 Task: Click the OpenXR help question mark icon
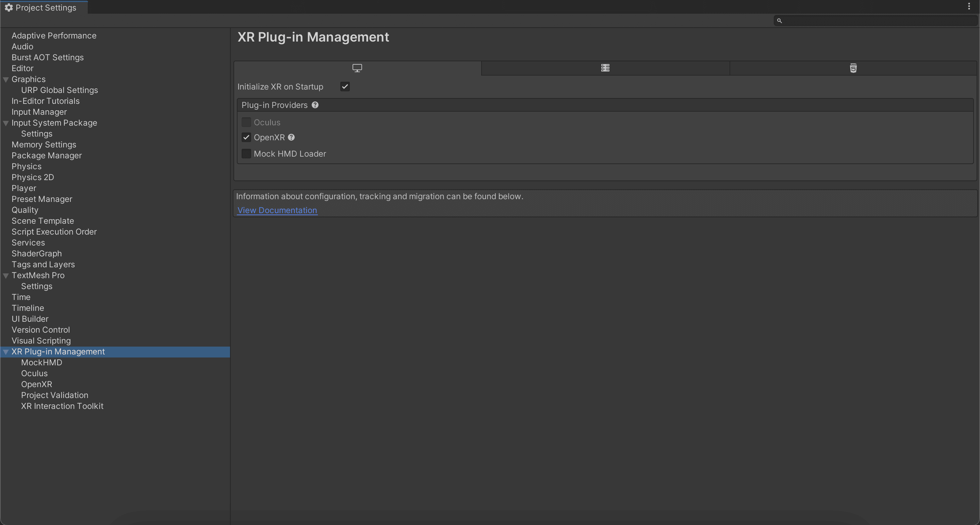(x=291, y=138)
